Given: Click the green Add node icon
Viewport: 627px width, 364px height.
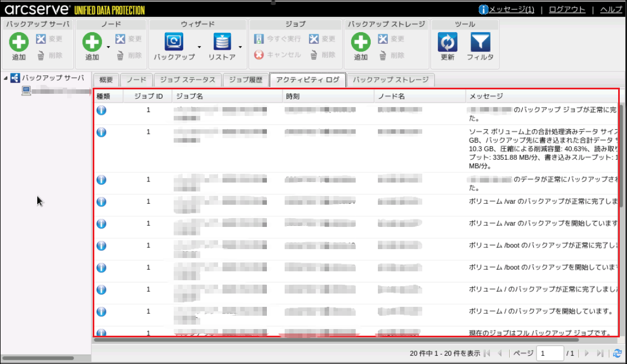Looking at the screenshot, I should click(92, 42).
